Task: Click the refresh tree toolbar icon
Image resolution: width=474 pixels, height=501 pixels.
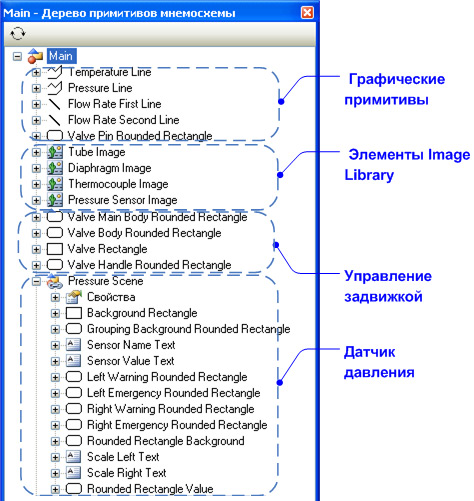Action: click(x=17, y=34)
